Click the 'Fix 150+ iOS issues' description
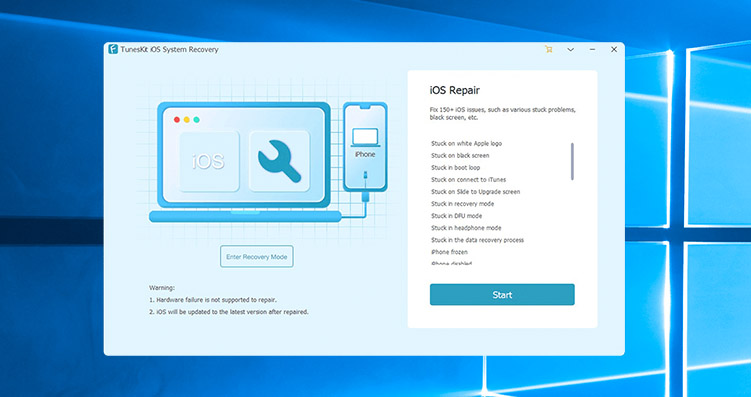 (x=502, y=113)
